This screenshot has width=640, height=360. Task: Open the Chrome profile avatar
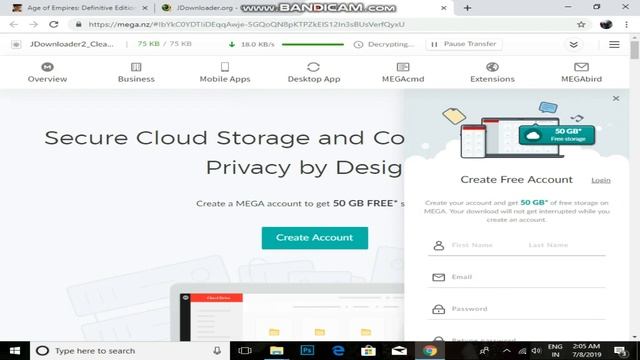click(606, 24)
